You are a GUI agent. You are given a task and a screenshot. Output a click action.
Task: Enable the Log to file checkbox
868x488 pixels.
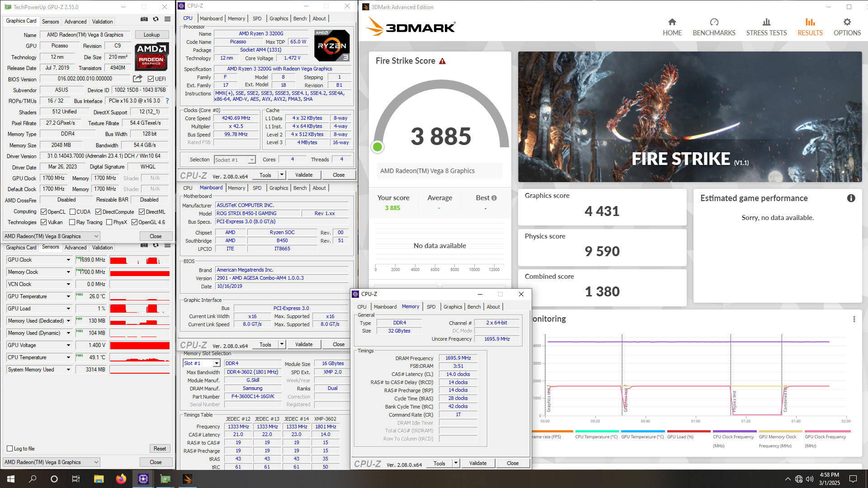[x=9, y=449]
